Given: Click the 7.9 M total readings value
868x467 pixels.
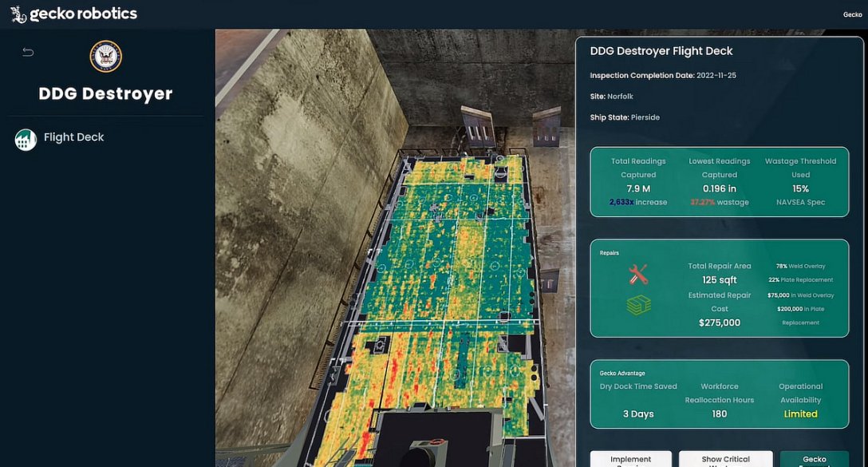Looking at the screenshot, I should [x=638, y=188].
